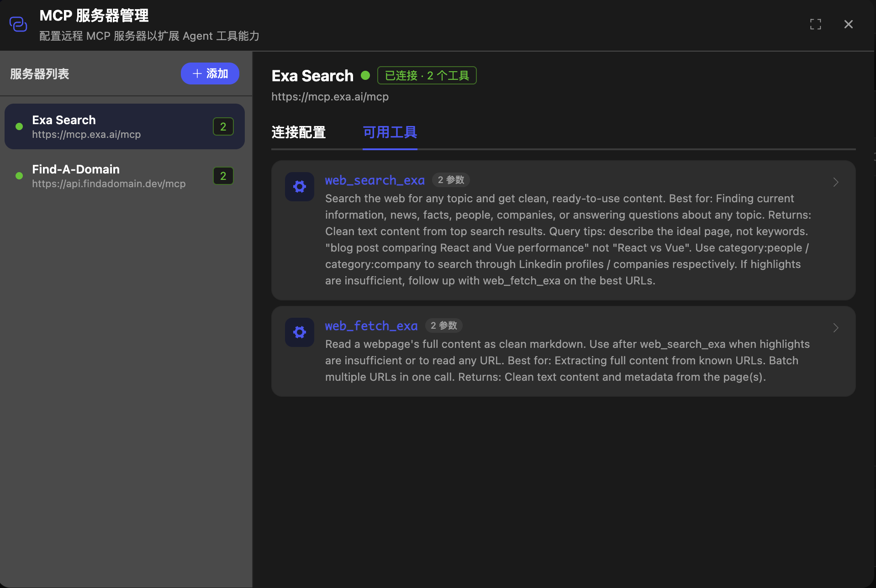Expand the web_search_exa tool chevron

pyautogui.click(x=836, y=182)
